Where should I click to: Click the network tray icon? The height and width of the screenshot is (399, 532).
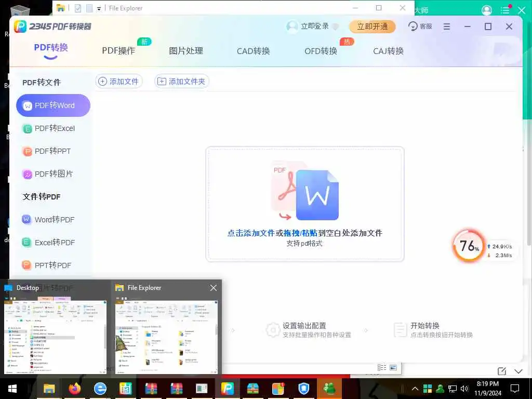[x=453, y=389]
